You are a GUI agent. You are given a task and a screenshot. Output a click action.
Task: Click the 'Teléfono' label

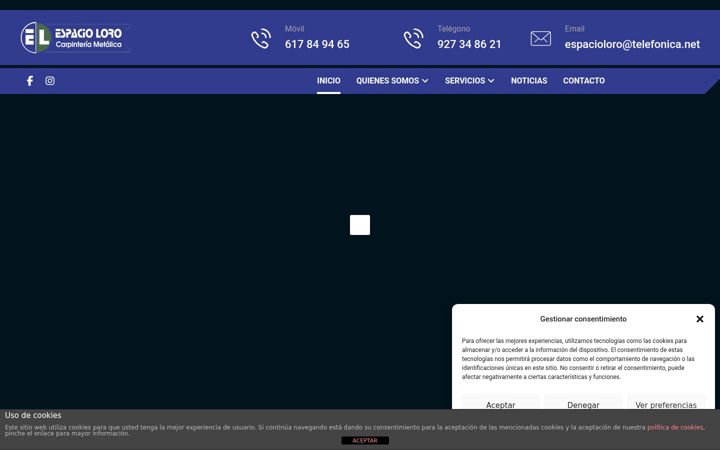[454, 28]
